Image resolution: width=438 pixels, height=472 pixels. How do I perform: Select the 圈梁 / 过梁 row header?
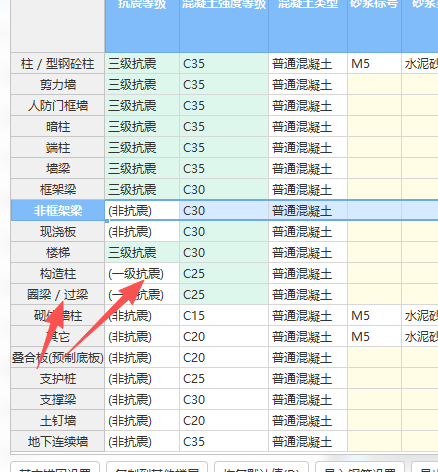pos(58,294)
